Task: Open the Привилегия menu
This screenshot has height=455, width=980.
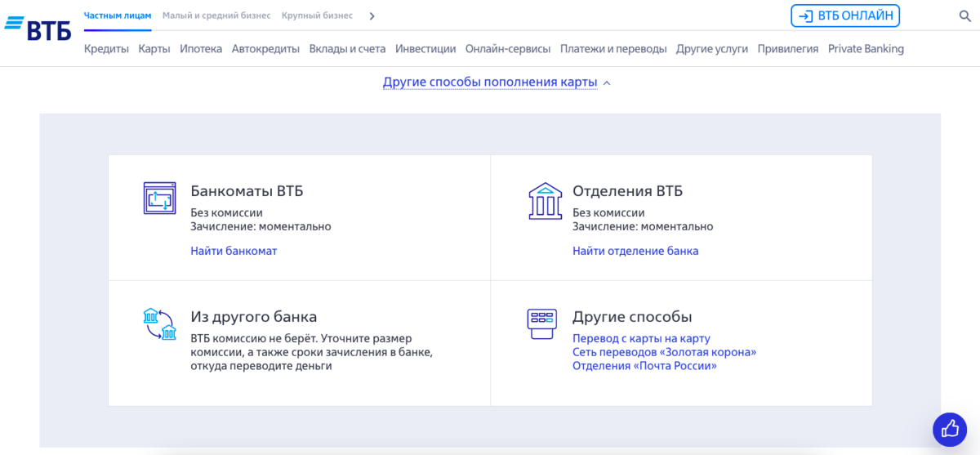Action: (x=788, y=49)
